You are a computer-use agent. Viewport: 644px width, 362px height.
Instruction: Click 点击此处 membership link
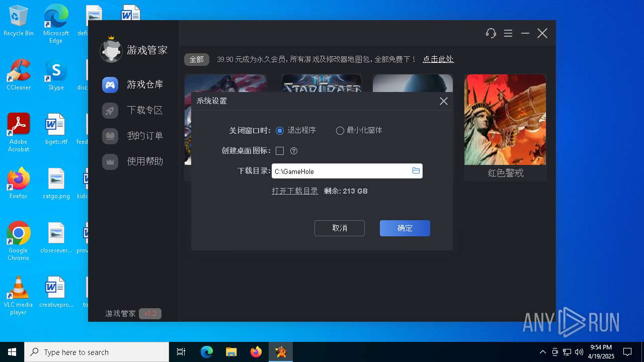[x=438, y=59]
